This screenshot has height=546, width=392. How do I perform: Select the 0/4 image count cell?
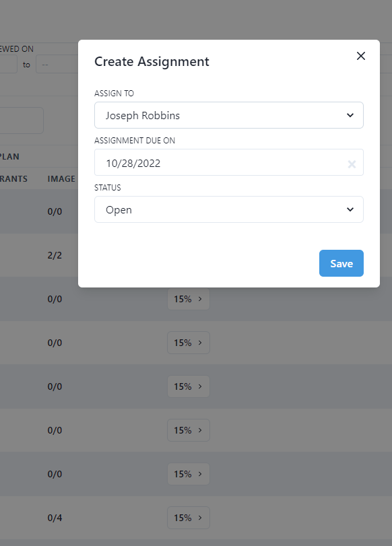[55, 518]
